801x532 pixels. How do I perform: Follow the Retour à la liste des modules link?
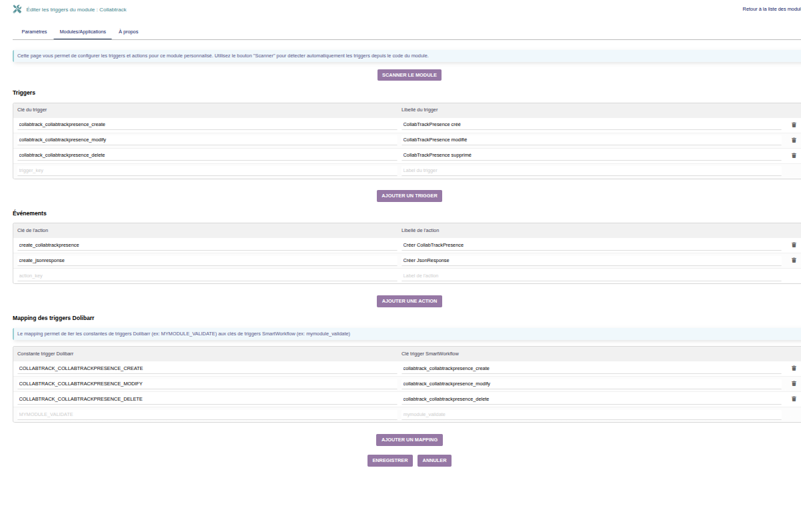[x=771, y=9]
